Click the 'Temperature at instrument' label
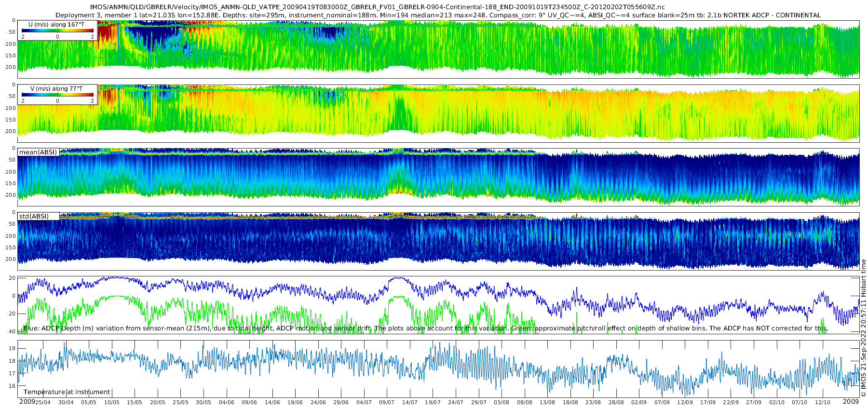Image resolution: width=868 pixels, height=410 pixels. tap(67, 392)
